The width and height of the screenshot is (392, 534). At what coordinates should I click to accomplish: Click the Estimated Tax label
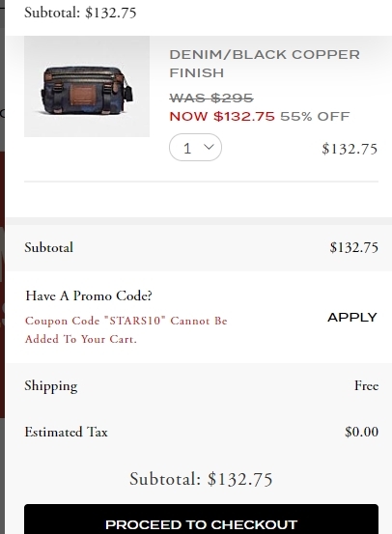click(66, 432)
